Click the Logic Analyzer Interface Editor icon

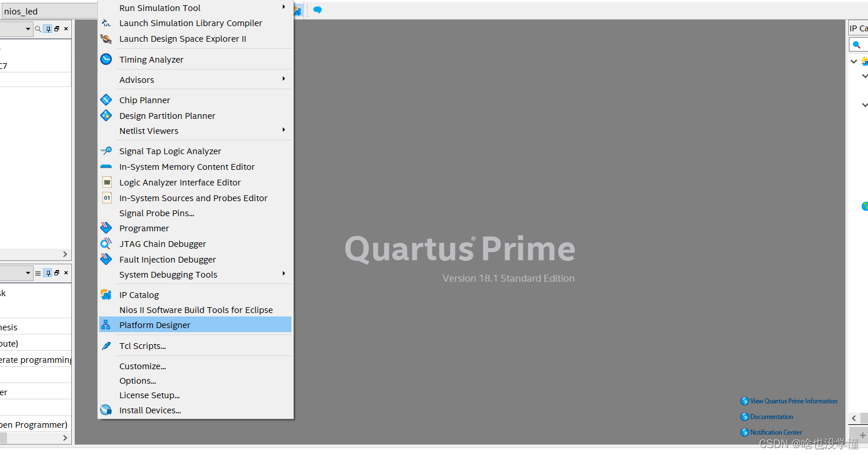(x=107, y=182)
